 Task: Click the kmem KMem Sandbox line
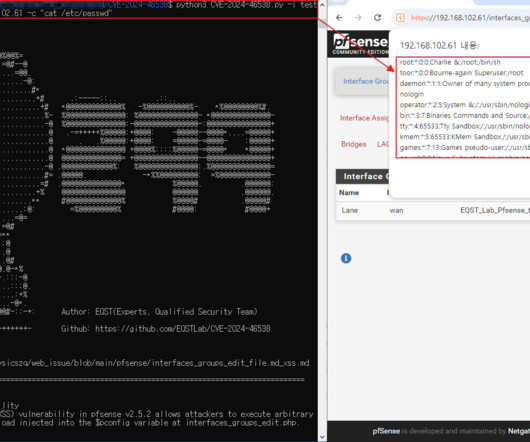click(464, 137)
